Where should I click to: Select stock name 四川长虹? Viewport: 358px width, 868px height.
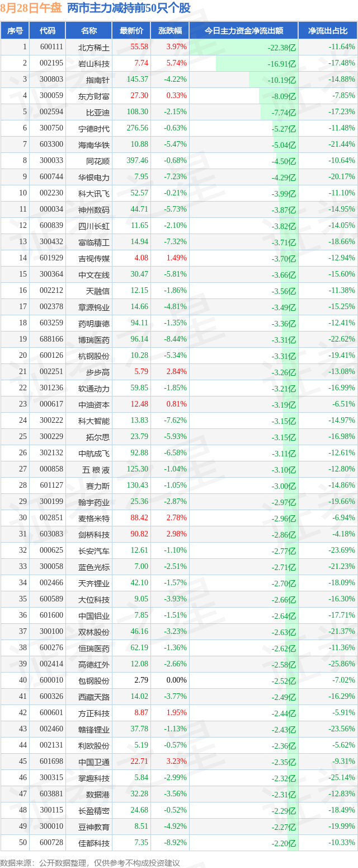pos(94,226)
